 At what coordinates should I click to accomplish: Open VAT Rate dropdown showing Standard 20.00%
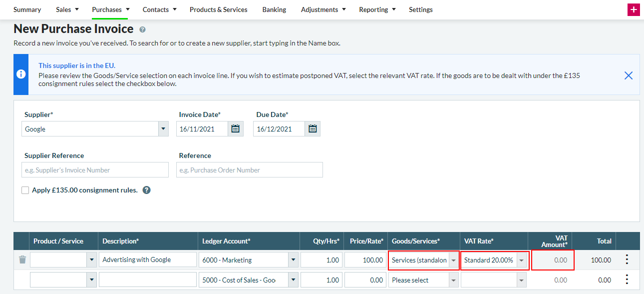522,260
